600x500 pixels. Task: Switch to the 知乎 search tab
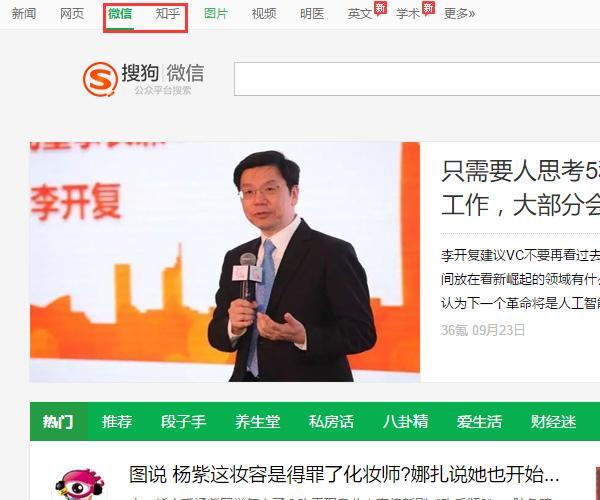pos(168,14)
